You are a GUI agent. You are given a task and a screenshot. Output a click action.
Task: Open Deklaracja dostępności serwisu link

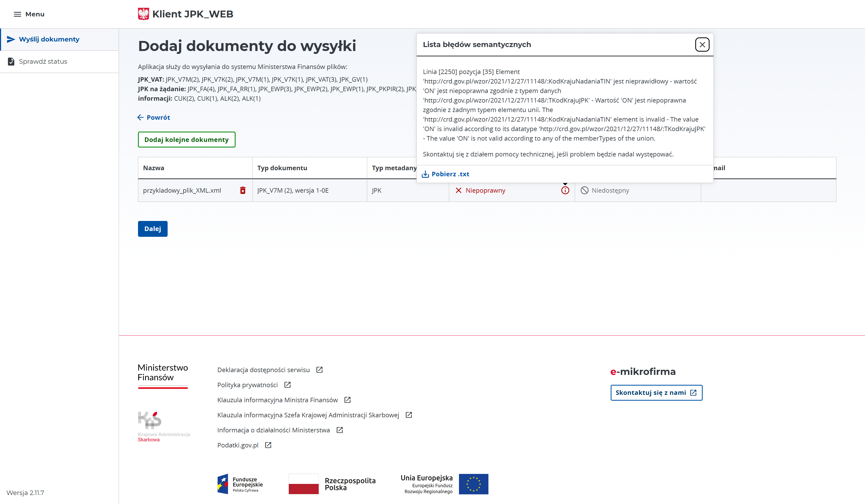(x=263, y=370)
